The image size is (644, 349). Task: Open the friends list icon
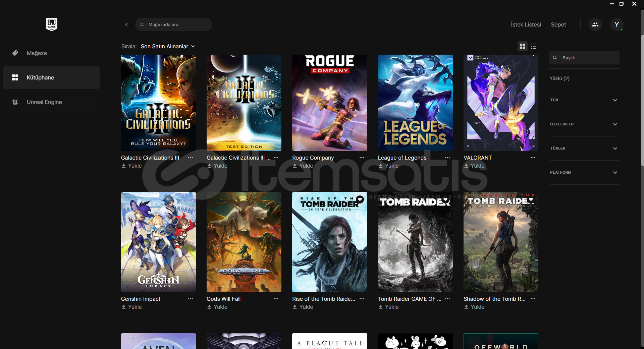[x=595, y=24]
